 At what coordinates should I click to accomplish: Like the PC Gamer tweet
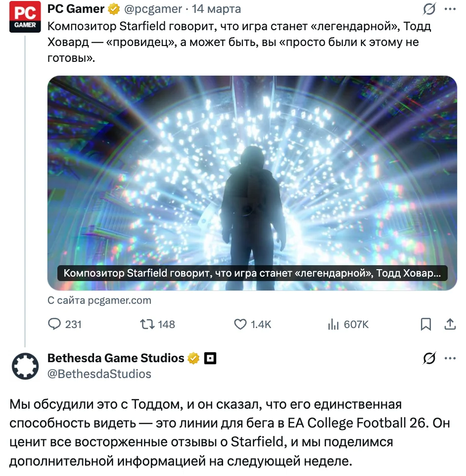pos(240,324)
